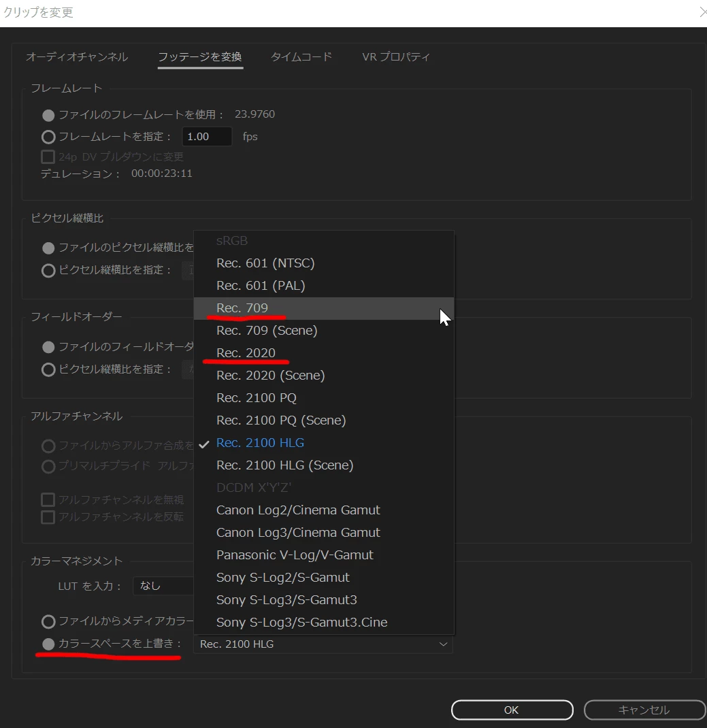The height and width of the screenshot is (728, 707).
Task: Close the クリップを変更 dialog
Action: point(703,12)
